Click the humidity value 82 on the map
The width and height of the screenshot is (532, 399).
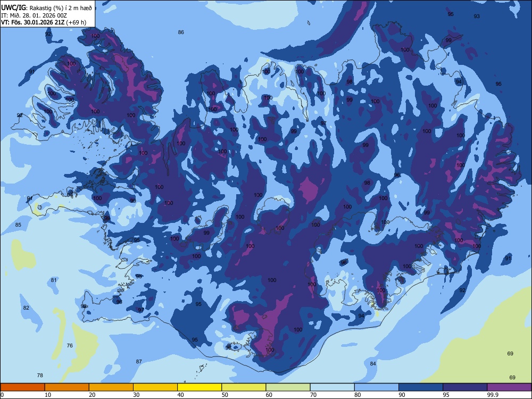(26, 307)
